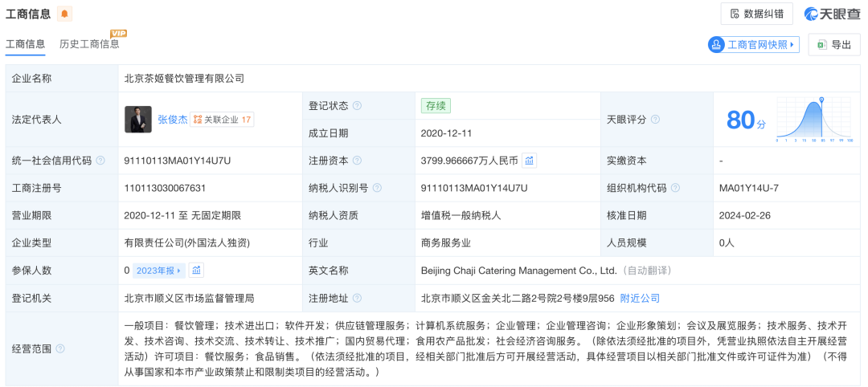The image size is (868, 387).
Task: Click help icon beside 注册资本
Action: tap(357, 161)
